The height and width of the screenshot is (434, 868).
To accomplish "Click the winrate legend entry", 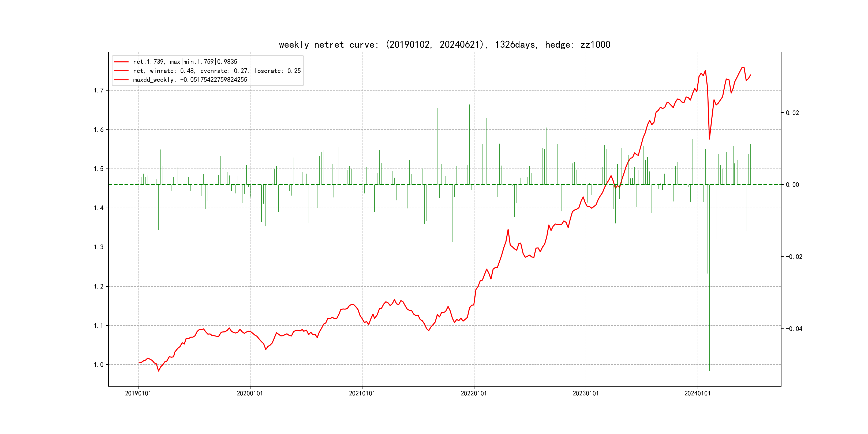I will click(217, 71).
